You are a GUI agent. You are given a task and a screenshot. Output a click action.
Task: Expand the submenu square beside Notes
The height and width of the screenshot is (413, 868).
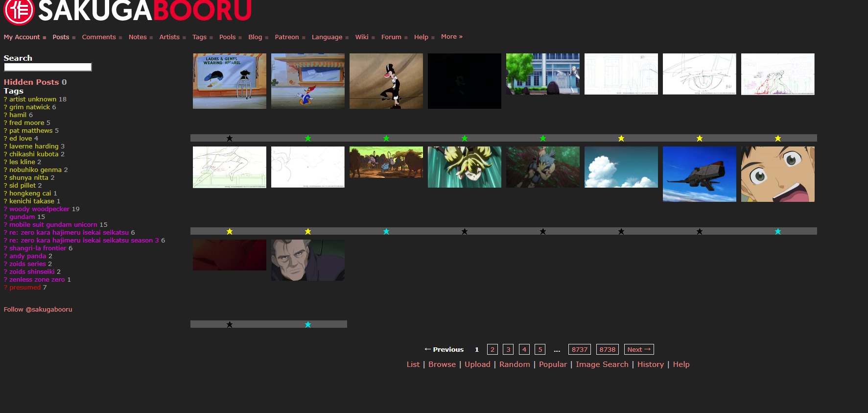[x=151, y=38]
